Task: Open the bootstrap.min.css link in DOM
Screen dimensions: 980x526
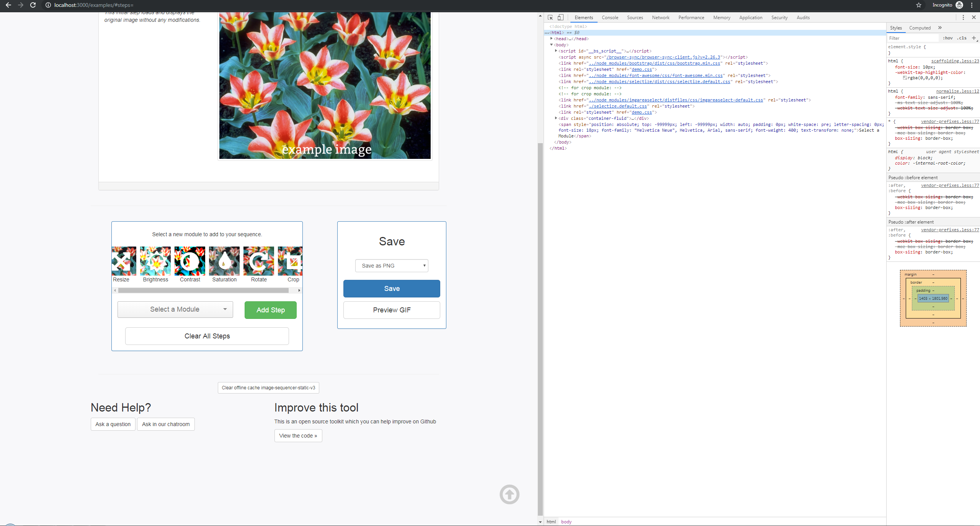Action: click(x=654, y=63)
